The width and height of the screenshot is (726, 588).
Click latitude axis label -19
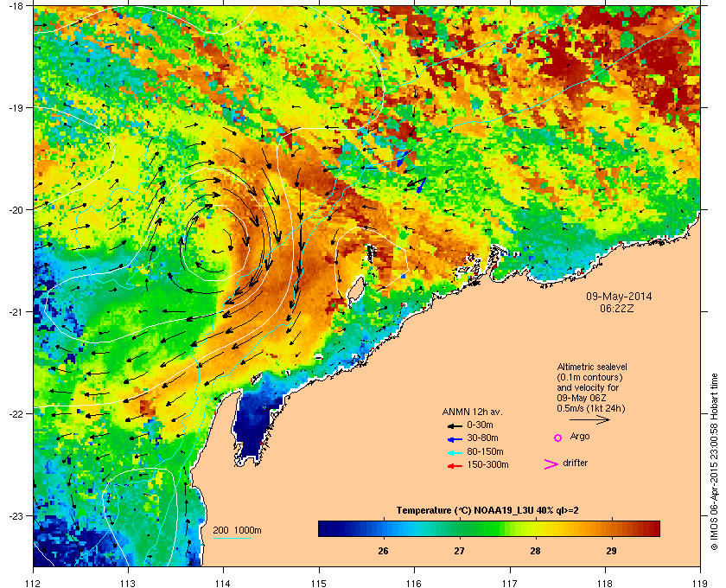[16, 107]
